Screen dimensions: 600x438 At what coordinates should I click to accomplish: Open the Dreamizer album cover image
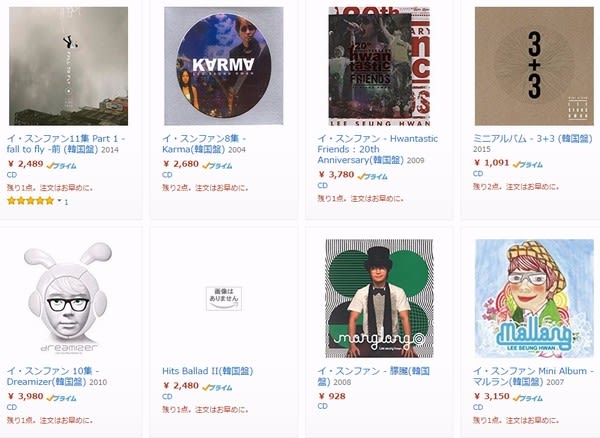click(x=68, y=298)
